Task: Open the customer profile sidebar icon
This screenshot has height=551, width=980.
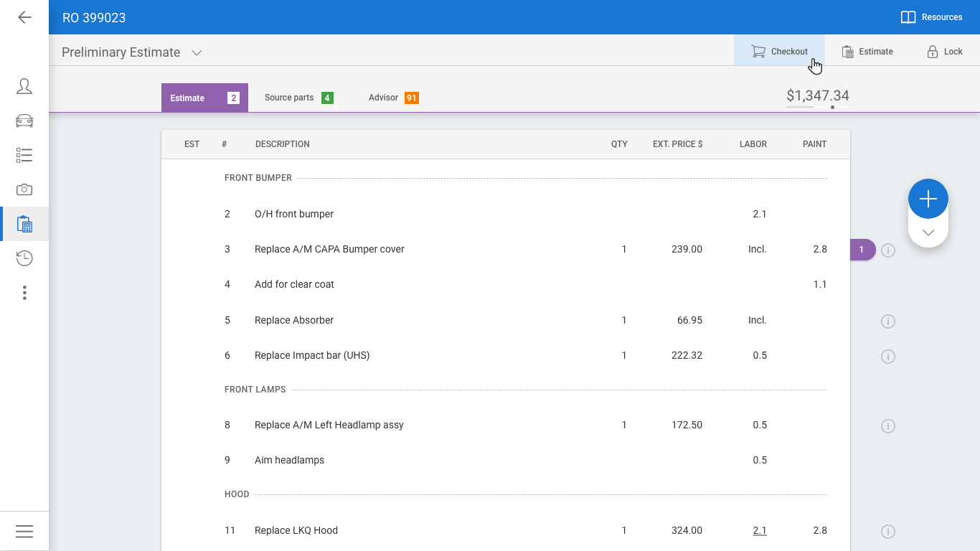Action: [24, 87]
